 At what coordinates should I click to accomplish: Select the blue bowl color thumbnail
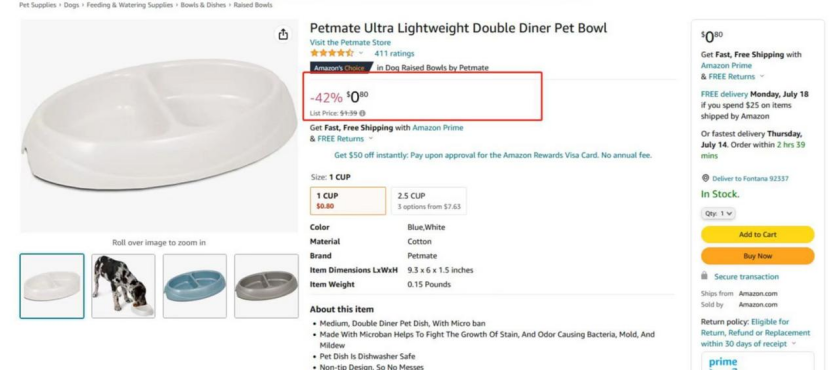(x=195, y=286)
